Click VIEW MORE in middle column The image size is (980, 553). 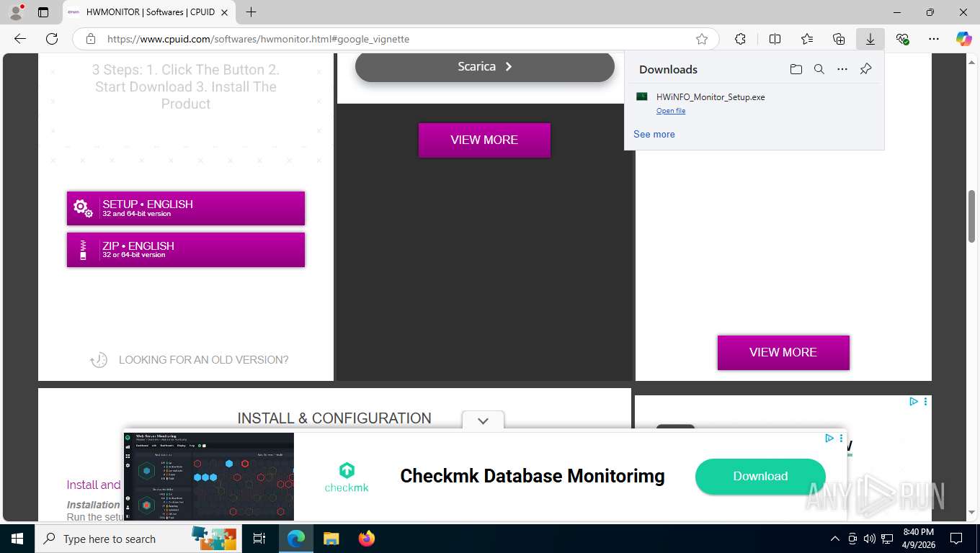484,140
